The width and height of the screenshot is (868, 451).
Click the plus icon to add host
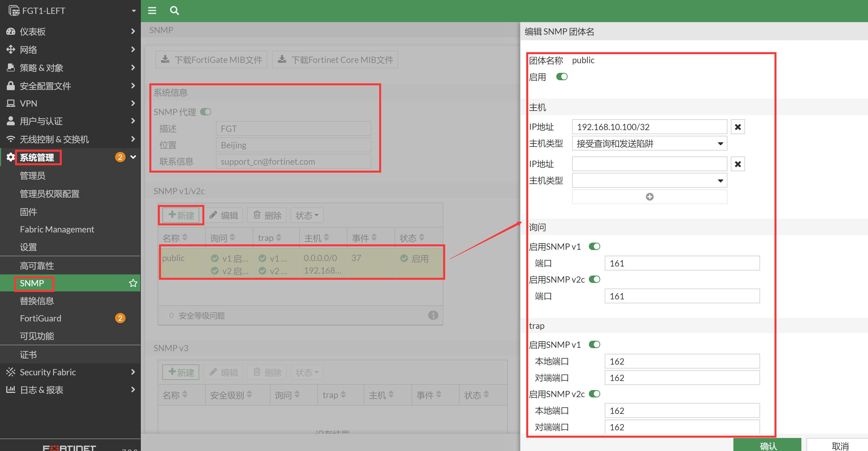click(x=649, y=196)
